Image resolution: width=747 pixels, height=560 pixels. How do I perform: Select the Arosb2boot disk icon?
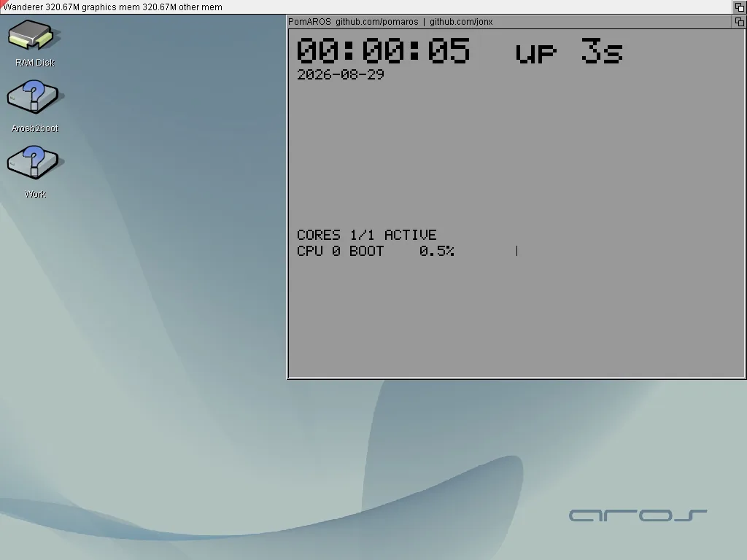pos(34,97)
